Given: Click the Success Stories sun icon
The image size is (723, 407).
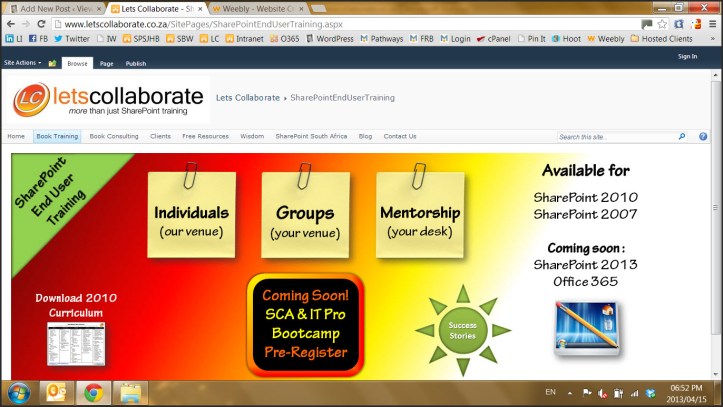Looking at the screenshot, I should click(x=461, y=329).
